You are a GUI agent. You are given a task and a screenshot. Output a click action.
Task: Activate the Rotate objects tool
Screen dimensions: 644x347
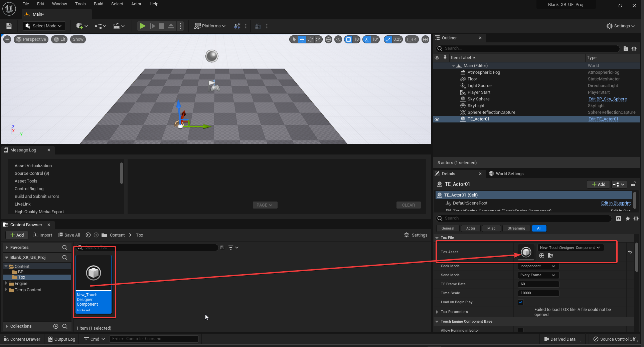310,39
